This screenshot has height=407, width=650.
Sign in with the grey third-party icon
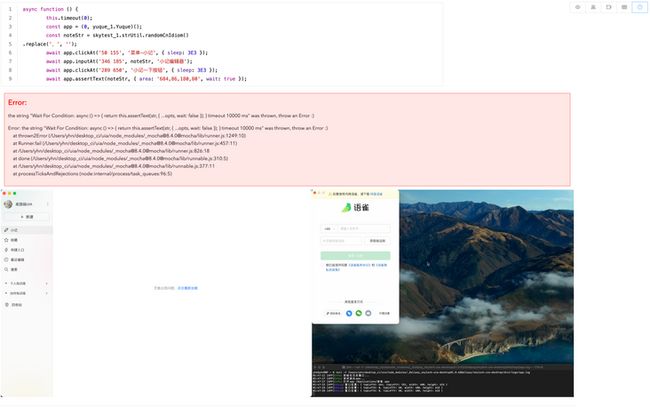(368, 313)
